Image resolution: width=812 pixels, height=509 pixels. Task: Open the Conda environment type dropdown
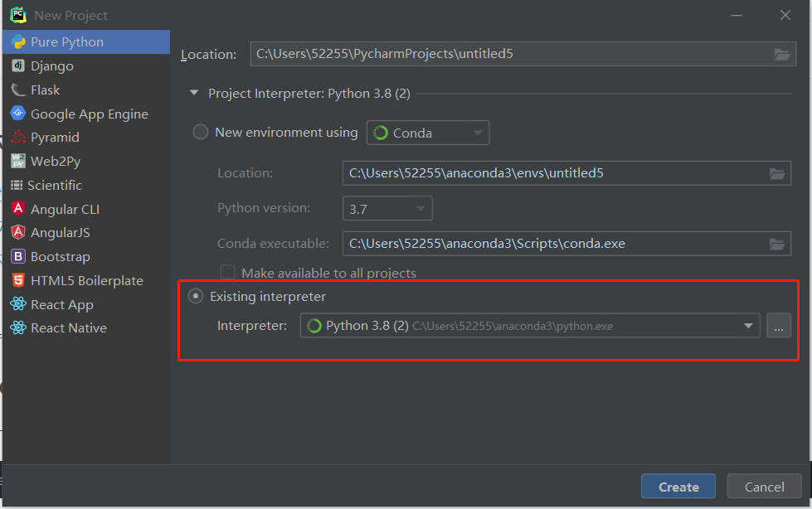coord(477,132)
